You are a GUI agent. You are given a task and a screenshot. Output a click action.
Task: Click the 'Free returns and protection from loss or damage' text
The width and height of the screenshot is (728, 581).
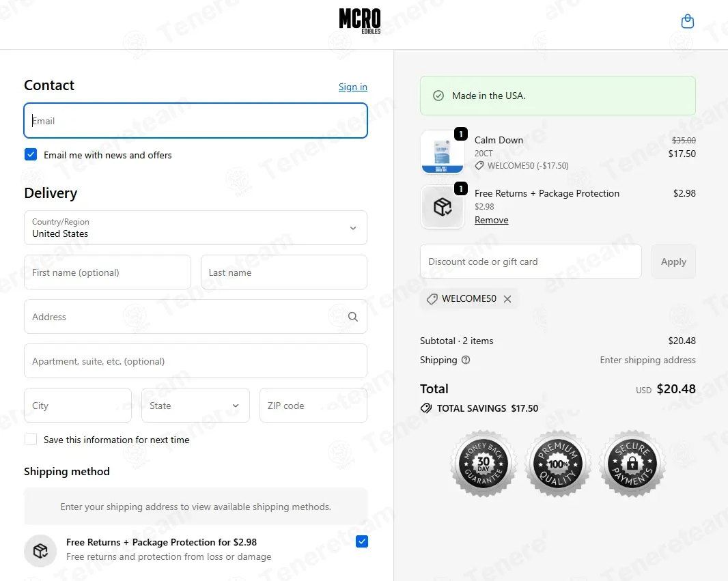click(x=169, y=556)
